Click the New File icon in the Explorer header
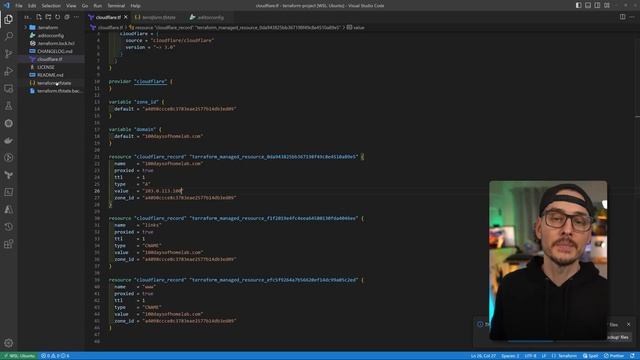The image size is (640, 360). coord(39,17)
